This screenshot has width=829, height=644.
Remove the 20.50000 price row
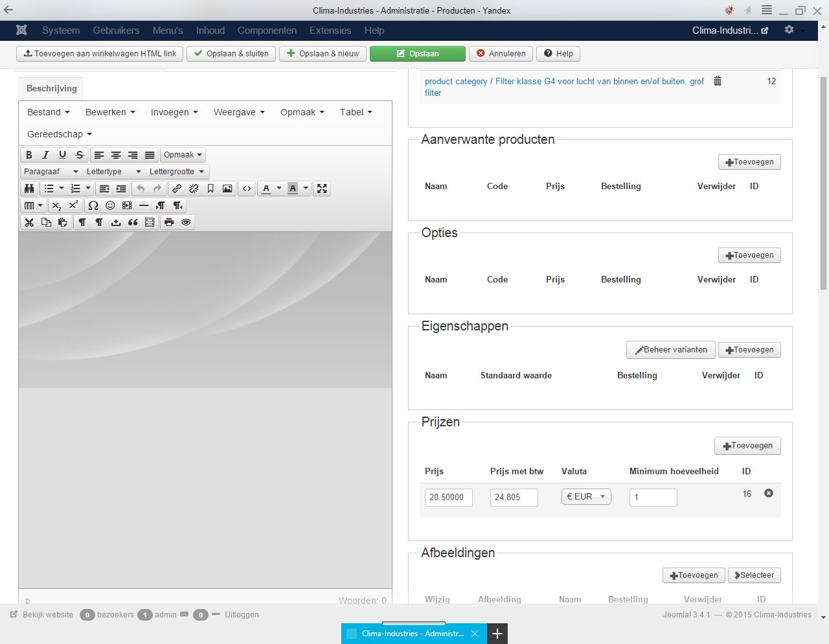point(769,493)
